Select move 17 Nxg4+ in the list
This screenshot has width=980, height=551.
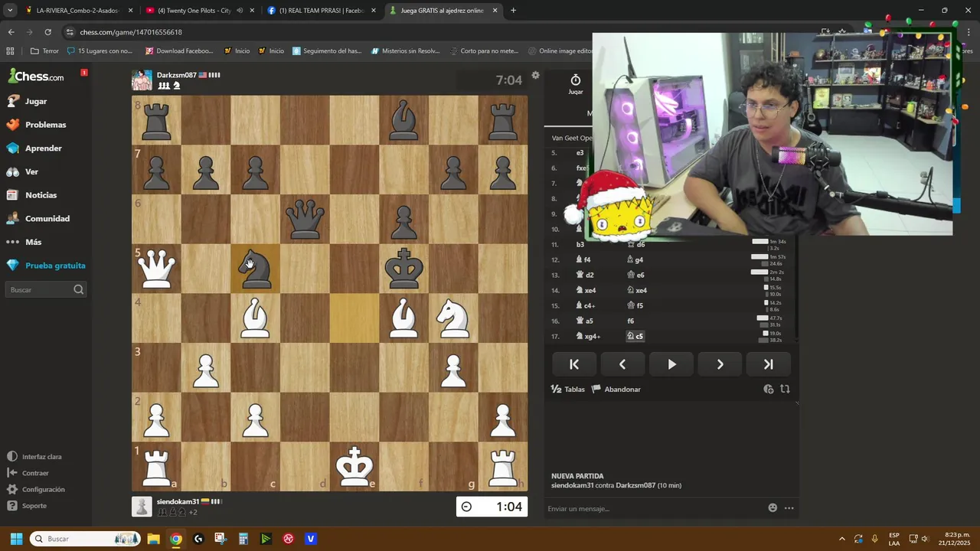pyautogui.click(x=589, y=336)
